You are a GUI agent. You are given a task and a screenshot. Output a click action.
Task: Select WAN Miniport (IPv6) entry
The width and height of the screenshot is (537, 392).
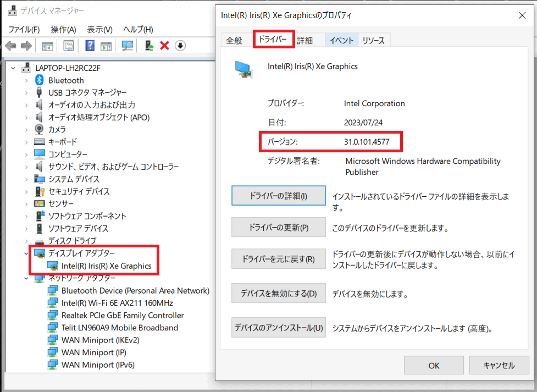98,365
